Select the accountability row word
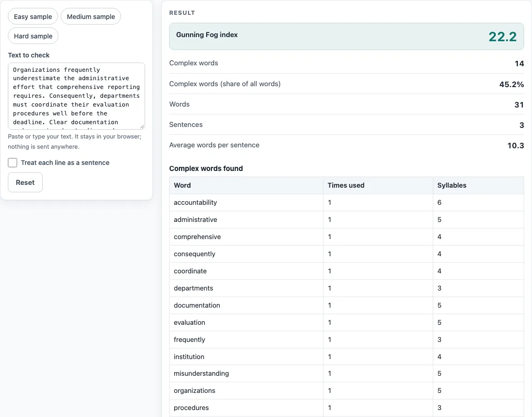Screen dimensions: 532x417 (x=195, y=202)
